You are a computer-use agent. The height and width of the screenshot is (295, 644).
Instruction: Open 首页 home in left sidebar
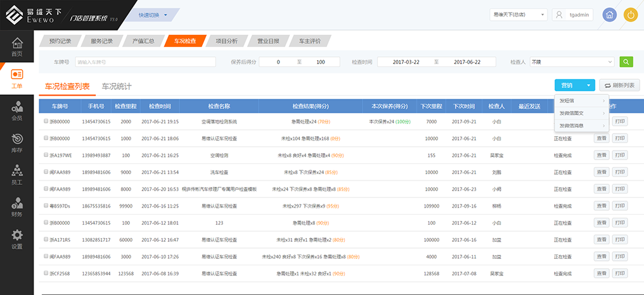(17, 47)
